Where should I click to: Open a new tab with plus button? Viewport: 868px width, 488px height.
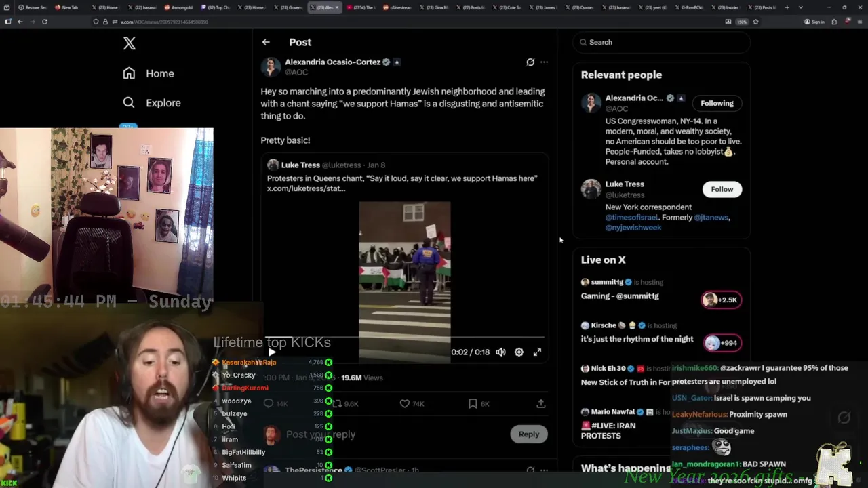tap(787, 7)
